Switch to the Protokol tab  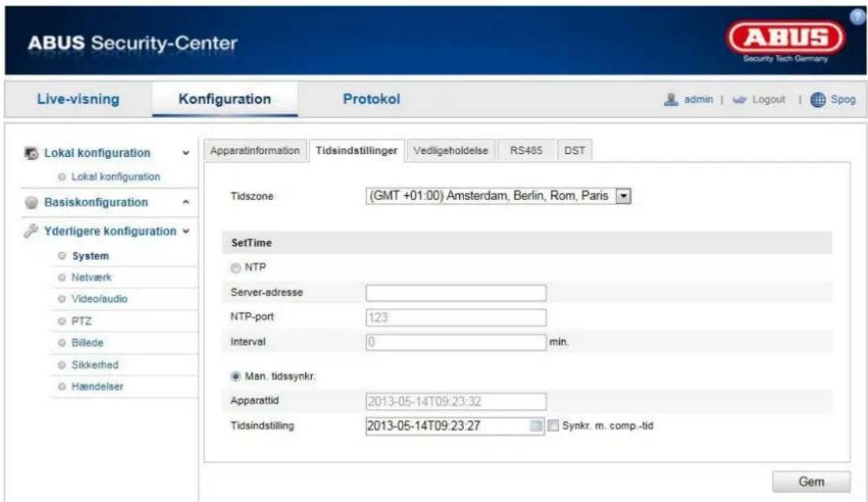coord(371,99)
